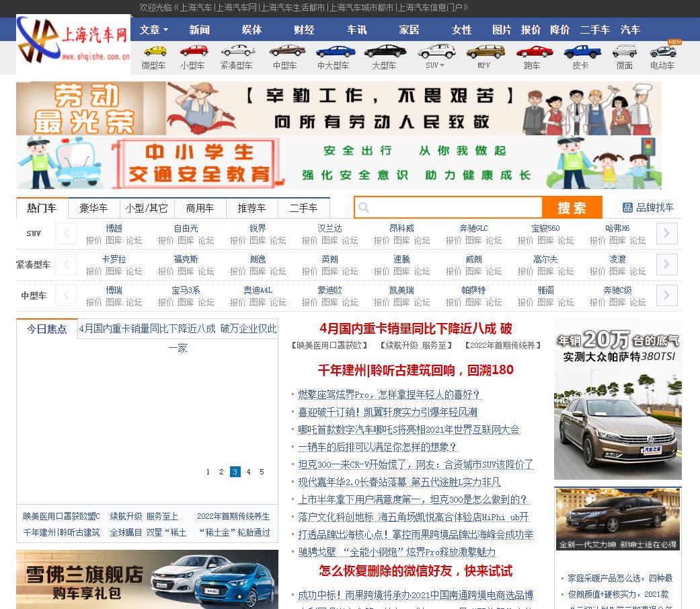
Task: Pick the blue 皮卡 pickup icon
Action: click(x=582, y=51)
